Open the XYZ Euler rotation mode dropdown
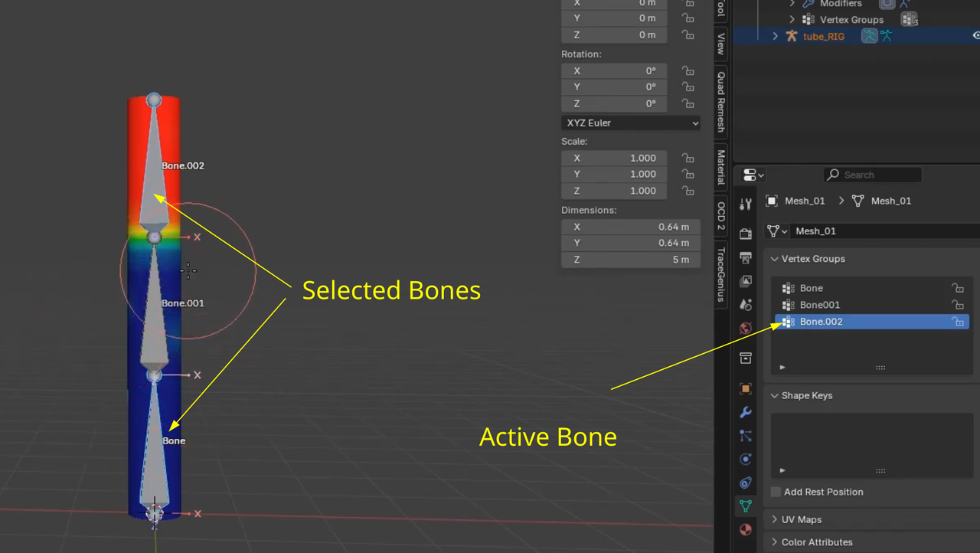The image size is (980, 553). click(630, 123)
